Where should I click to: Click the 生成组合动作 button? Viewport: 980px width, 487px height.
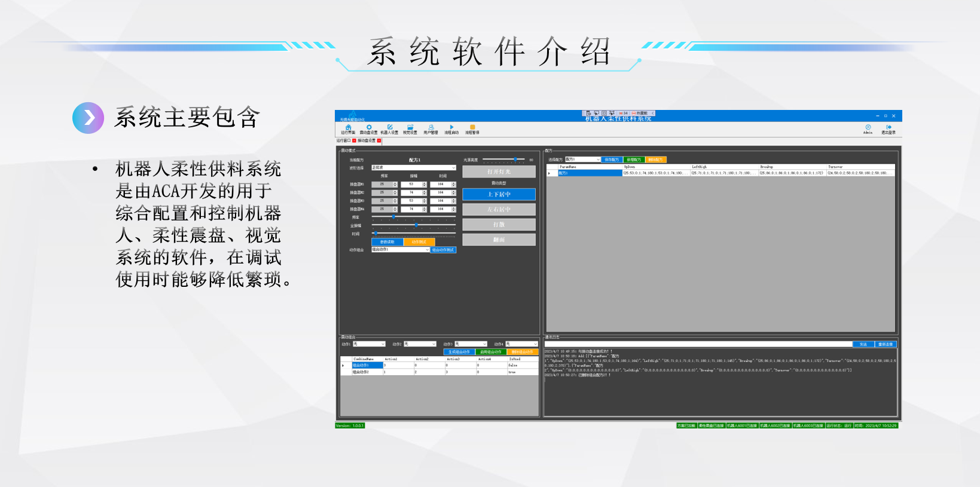click(x=459, y=352)
